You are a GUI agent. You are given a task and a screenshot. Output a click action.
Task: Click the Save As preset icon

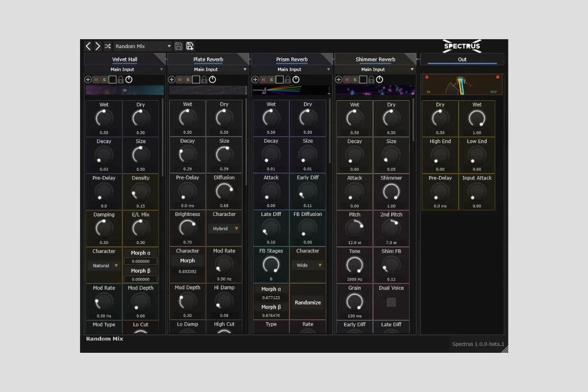pos(190,46)
